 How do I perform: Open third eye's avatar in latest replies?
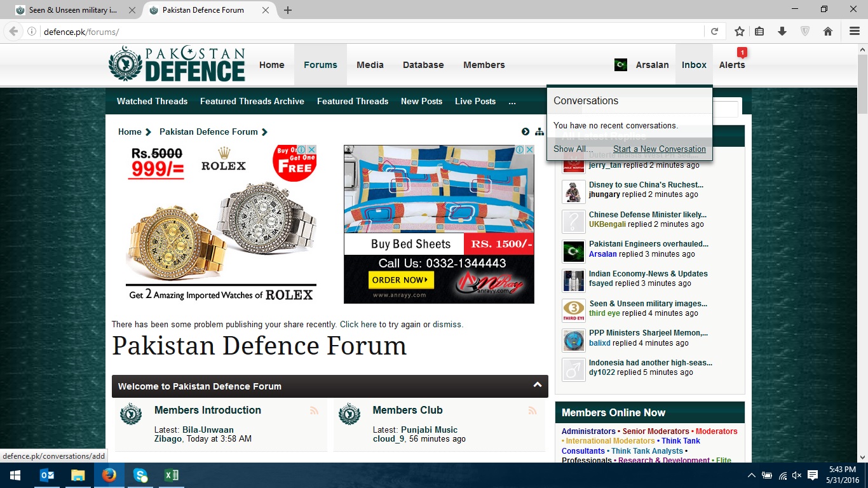[573, 311]
